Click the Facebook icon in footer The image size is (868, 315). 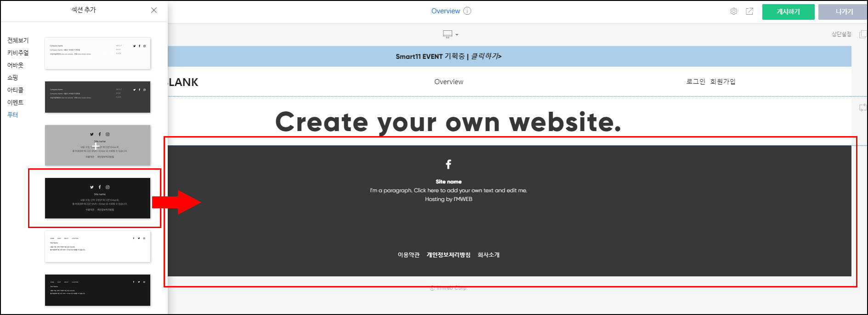click(448, 164)
